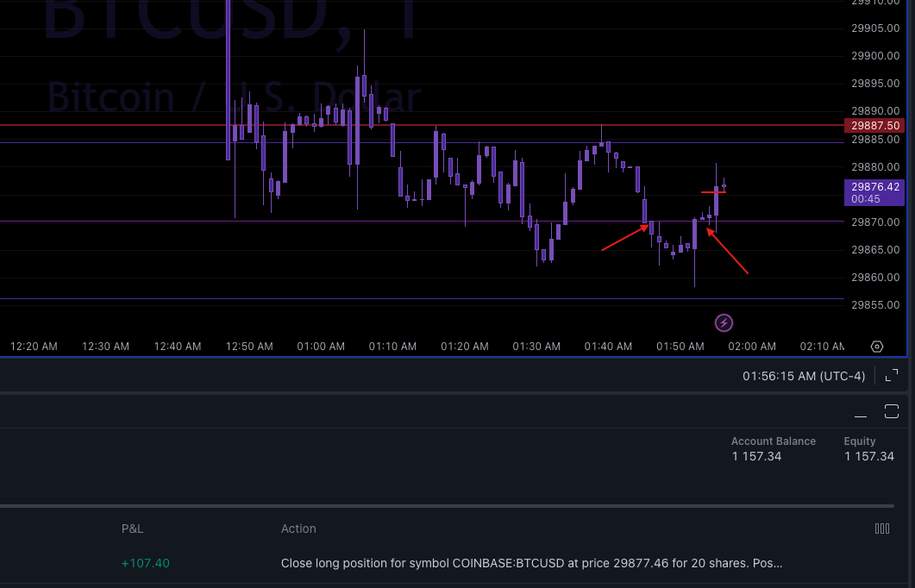This screenshot has height=588, width=915.
Task: Open chart settings via the hexagon gear icon
Action: point(877,346)
